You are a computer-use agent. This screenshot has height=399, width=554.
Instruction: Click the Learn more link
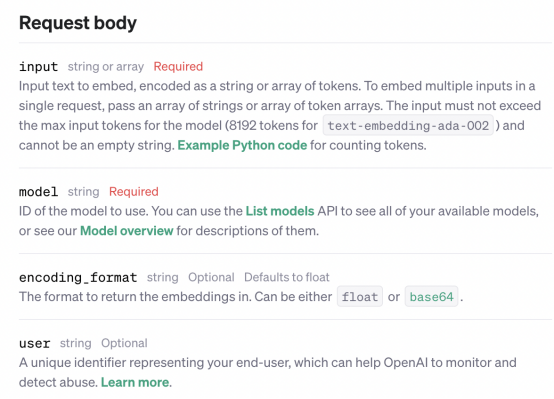pos(135,382)
